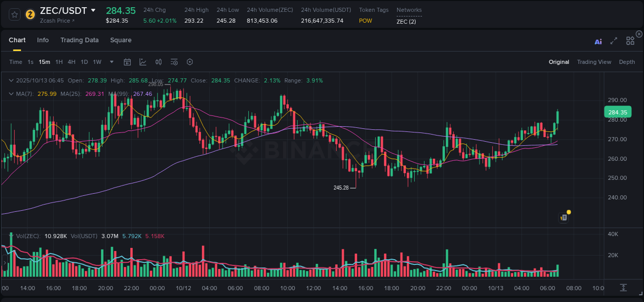Open the extra timeframes dropdown arrow
This screenshot has height=302, width=644.
tap(111, 62)
